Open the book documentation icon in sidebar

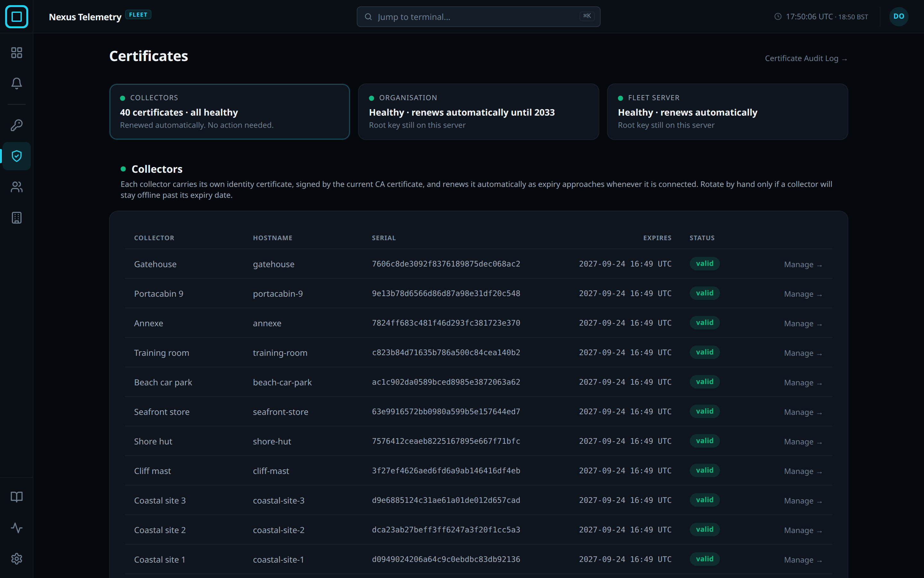coord(16,496)
